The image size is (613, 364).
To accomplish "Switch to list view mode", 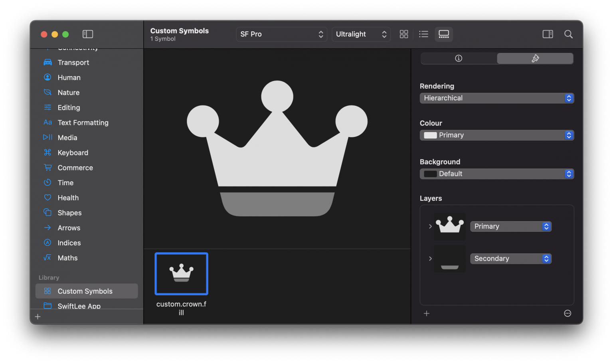I will 423,34.
